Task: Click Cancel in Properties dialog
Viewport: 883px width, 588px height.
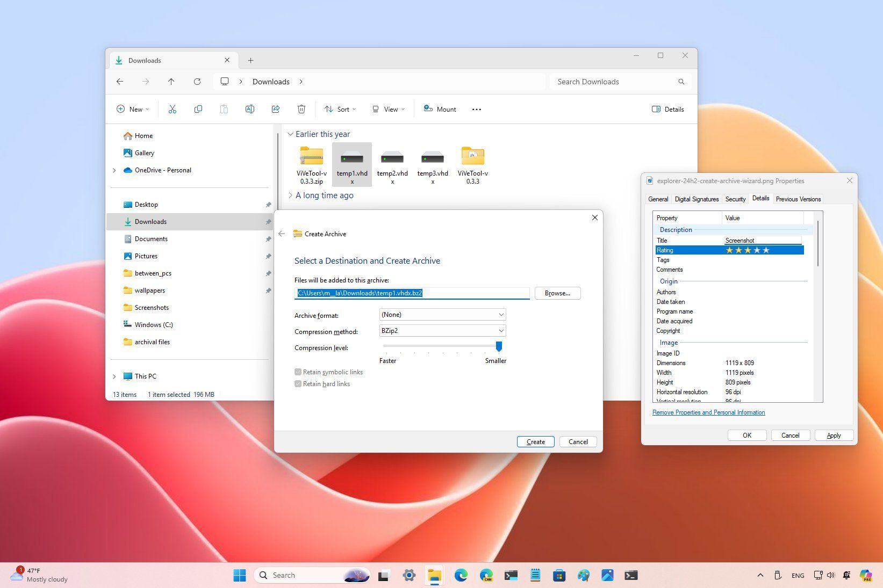Action: (x=790, y=435)
